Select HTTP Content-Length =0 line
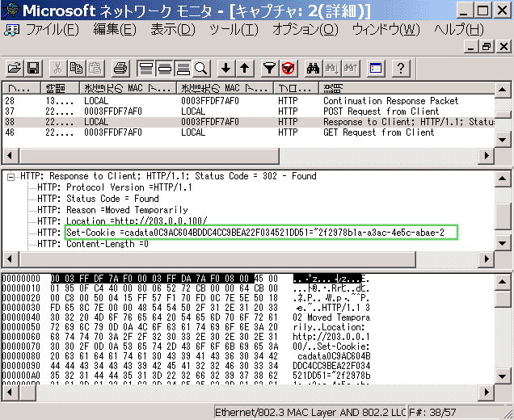514x420 pixels. (x=92, y=244)
